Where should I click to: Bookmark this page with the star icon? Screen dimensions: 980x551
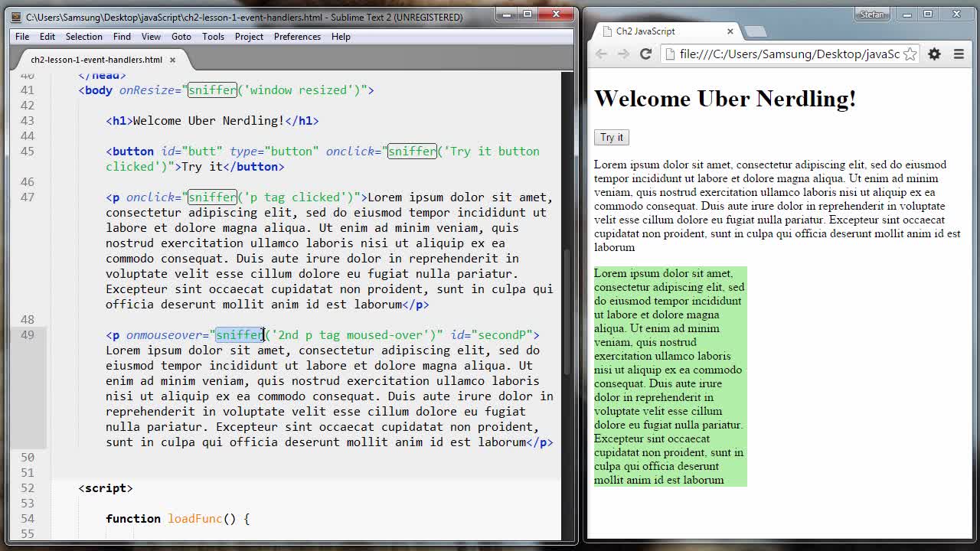(x=910, y=54)
